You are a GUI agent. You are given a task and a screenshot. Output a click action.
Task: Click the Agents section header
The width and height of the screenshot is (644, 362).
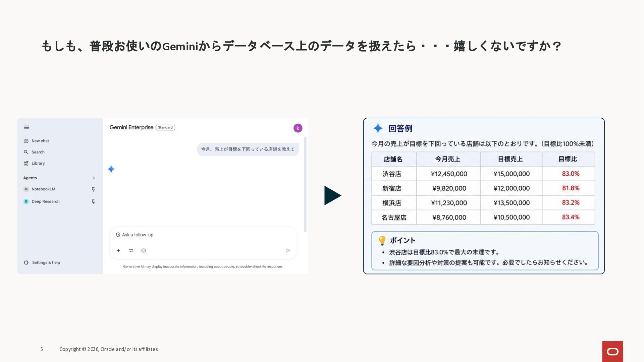pyautogui.click(x=30, y=178)
